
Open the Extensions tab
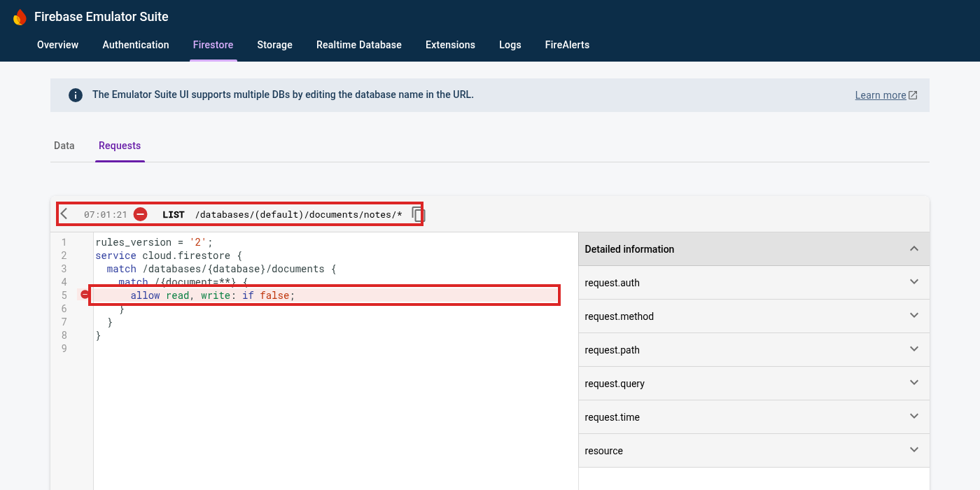(x=450, y=45)
